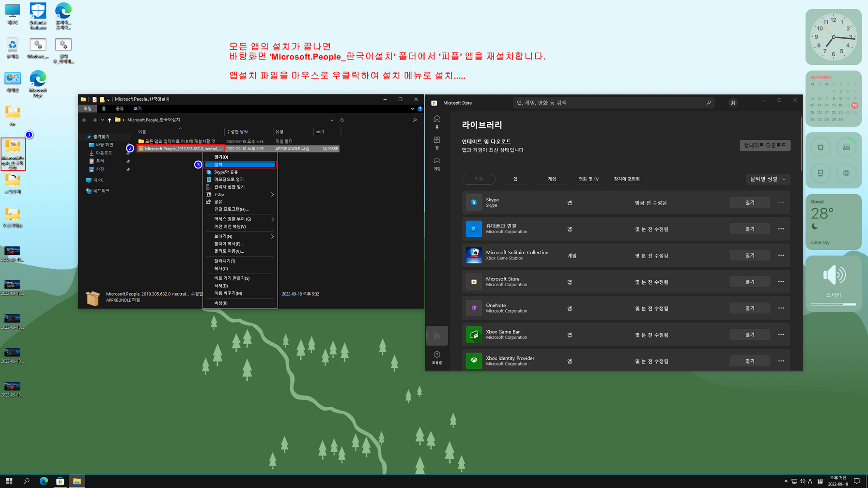868x488 pixels.
Task: Refresh the File Explorer folder view
Action: point(342,120)
